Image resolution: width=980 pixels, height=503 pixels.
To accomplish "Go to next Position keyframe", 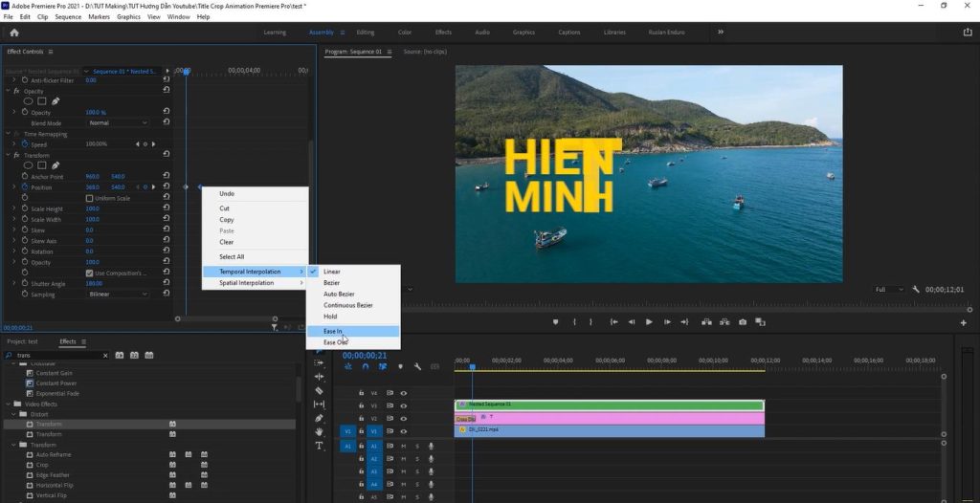I will coord(154,186).
